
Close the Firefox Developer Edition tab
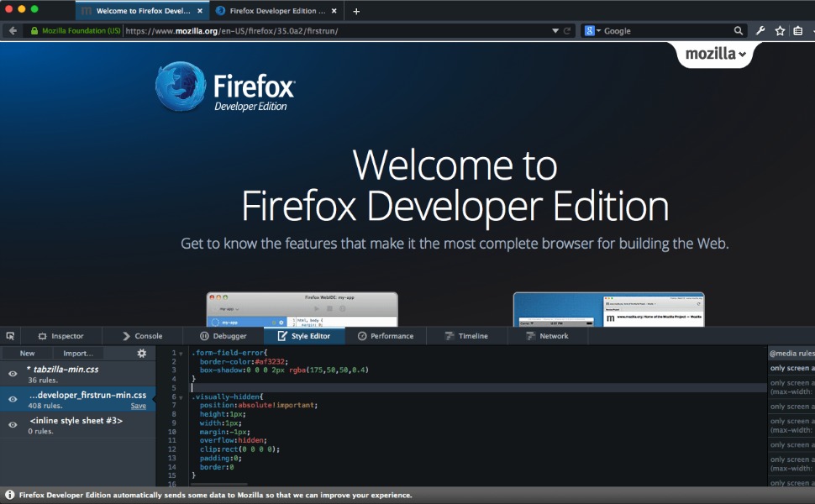[x=334, y=11]
